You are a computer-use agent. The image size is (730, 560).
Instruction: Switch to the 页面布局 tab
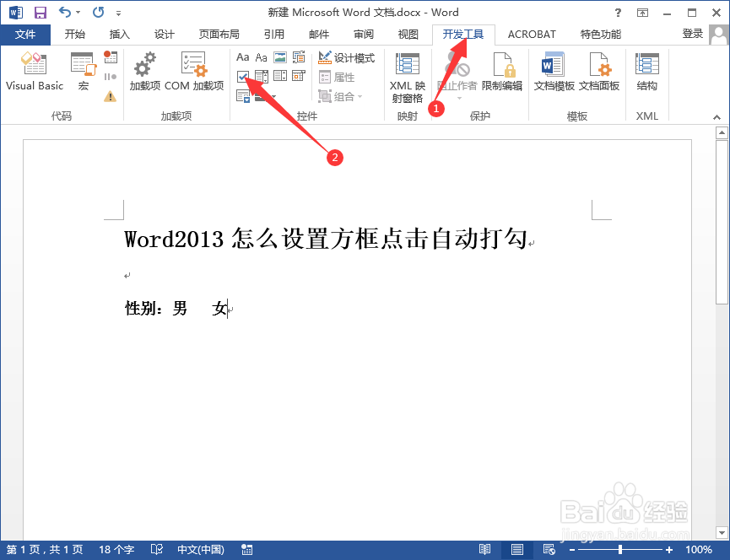tap(219, 35)
